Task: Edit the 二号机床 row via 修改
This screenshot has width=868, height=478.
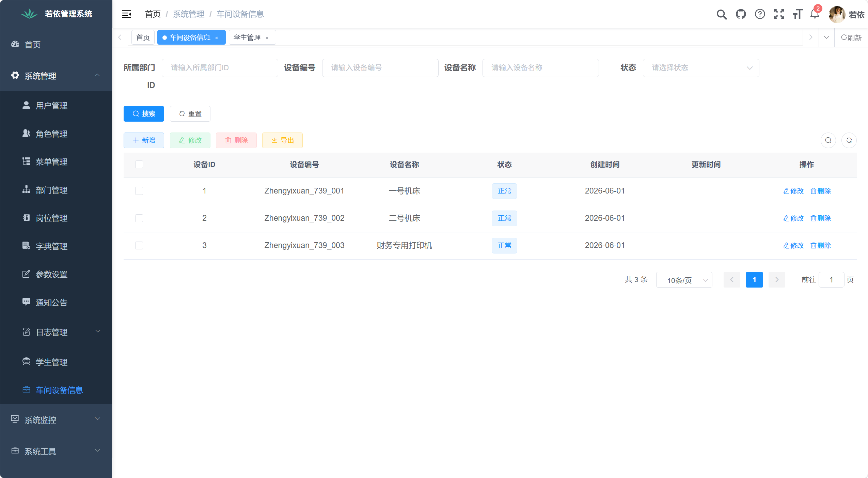Action: pyautogui.click(x=793, y=218)
